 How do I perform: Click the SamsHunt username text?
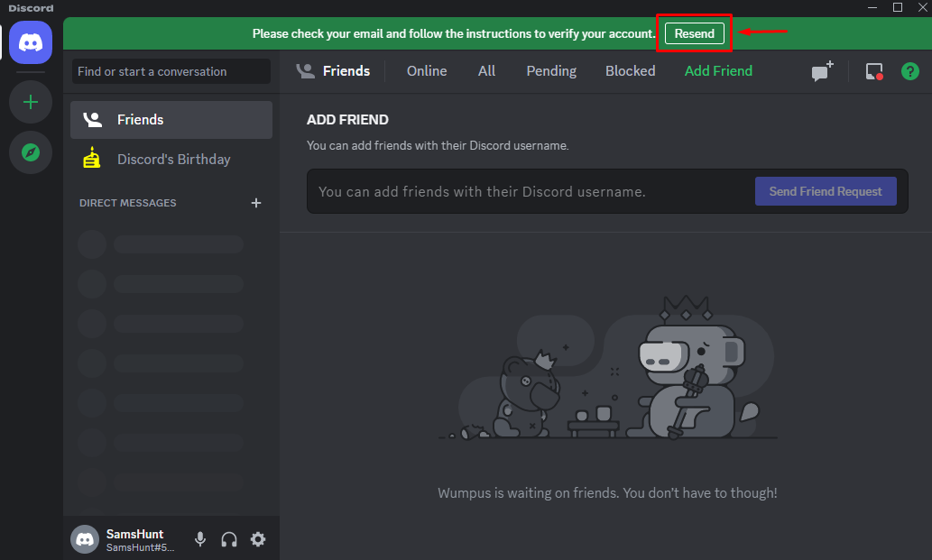click(x=135, y=534)
